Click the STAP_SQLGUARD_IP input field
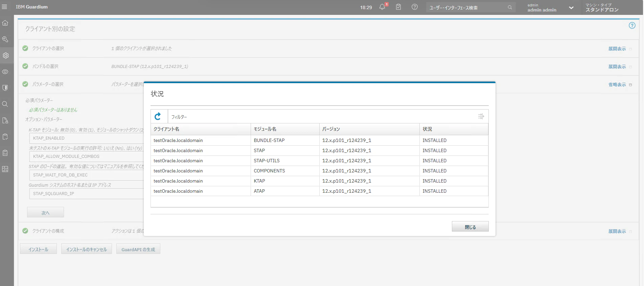Viewport: 644px width, 286px height. pyautogui.click(x=87, y=194)
